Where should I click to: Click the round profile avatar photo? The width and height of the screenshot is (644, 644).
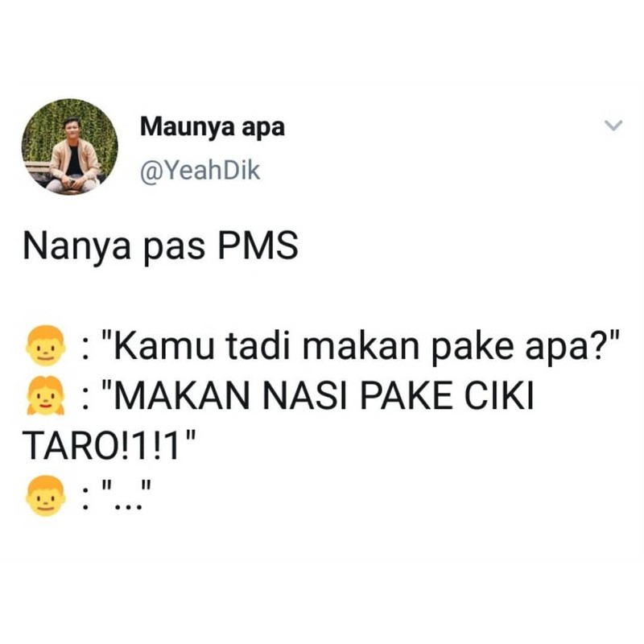click(x=70, y=147)
